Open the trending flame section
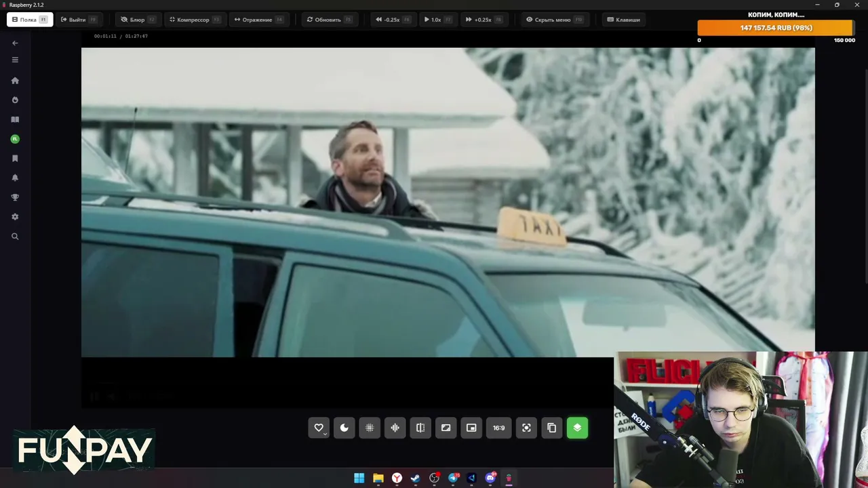Viewport: 868px width, 488px height. pos(15,100)
